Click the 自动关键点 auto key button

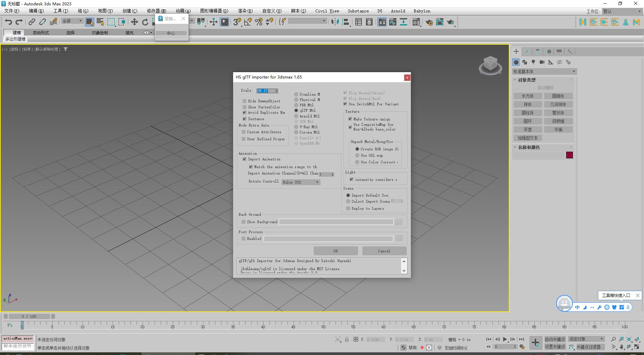point(555,339)
